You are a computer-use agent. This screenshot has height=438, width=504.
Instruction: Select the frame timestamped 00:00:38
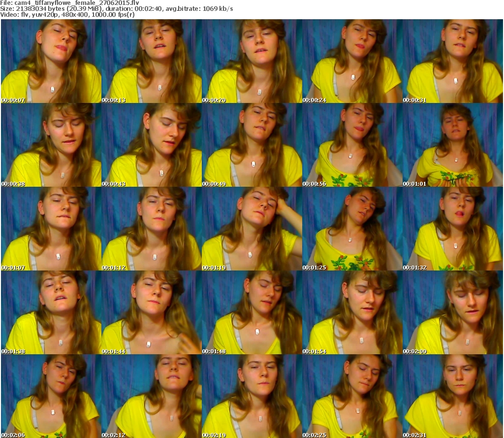click(x=51, y=145)
